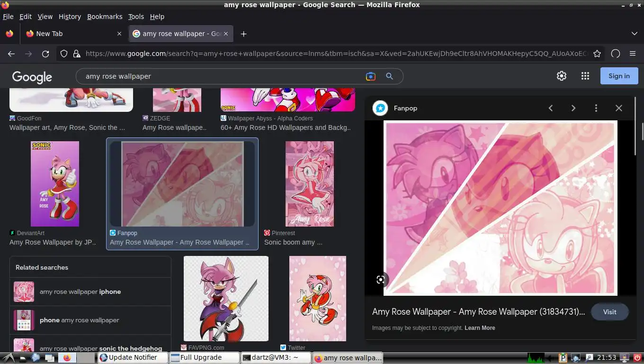Image resolution: width=644 pixels, height=364 pixels.
Task: Open the Bookmarks menu
Action: (105, 17)
